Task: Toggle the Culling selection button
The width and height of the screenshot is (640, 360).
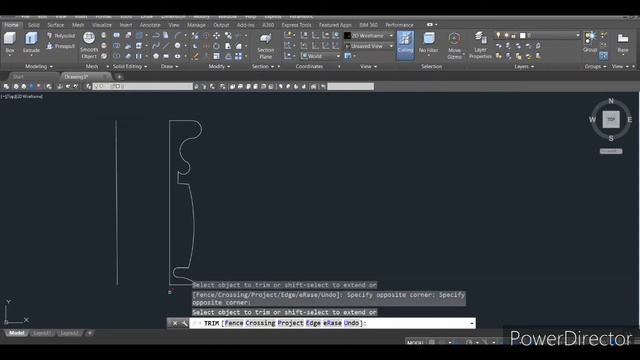Action: 405,44
